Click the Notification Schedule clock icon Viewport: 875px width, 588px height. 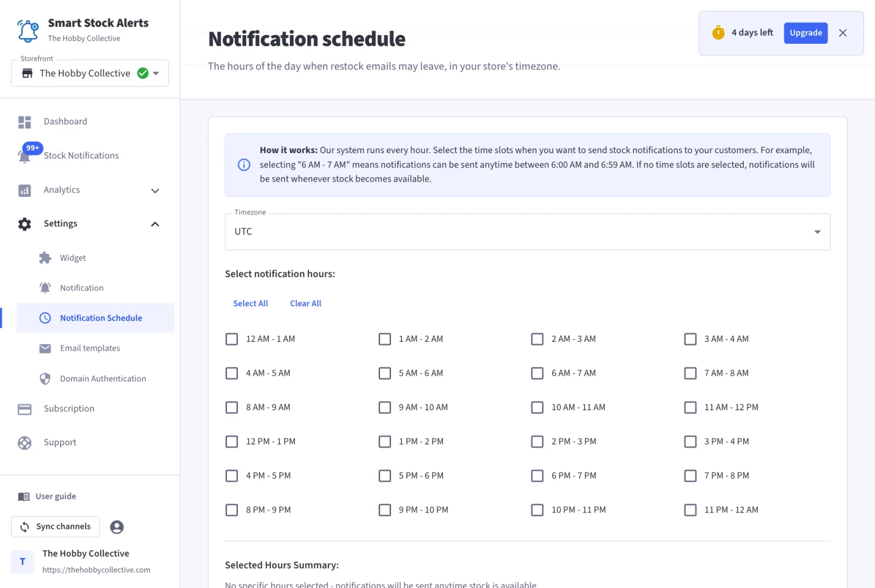click(x=45, y=318)
